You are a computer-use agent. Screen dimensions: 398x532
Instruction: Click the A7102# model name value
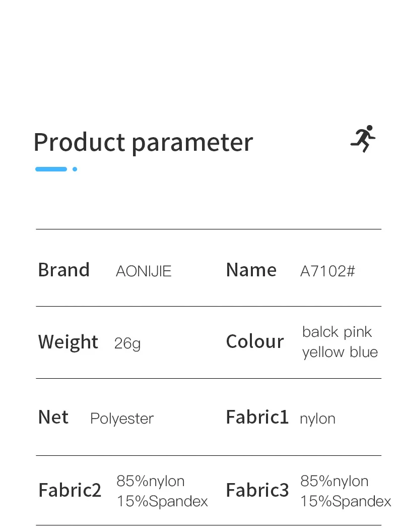click(327, 271)
